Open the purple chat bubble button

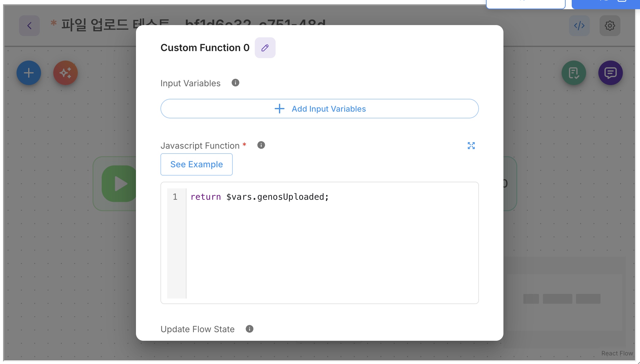(x=610, y=73)
